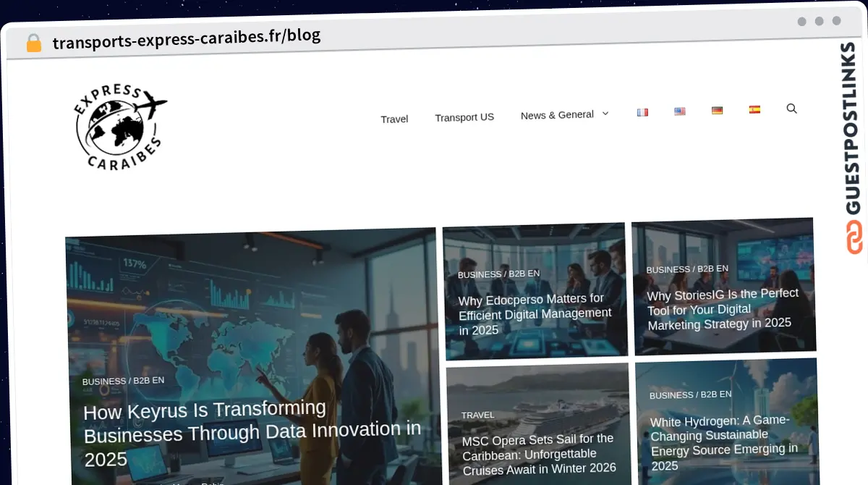Screen dimensions: 868x485
Task: Go to Transport US menu
Action: pos(464,117)
